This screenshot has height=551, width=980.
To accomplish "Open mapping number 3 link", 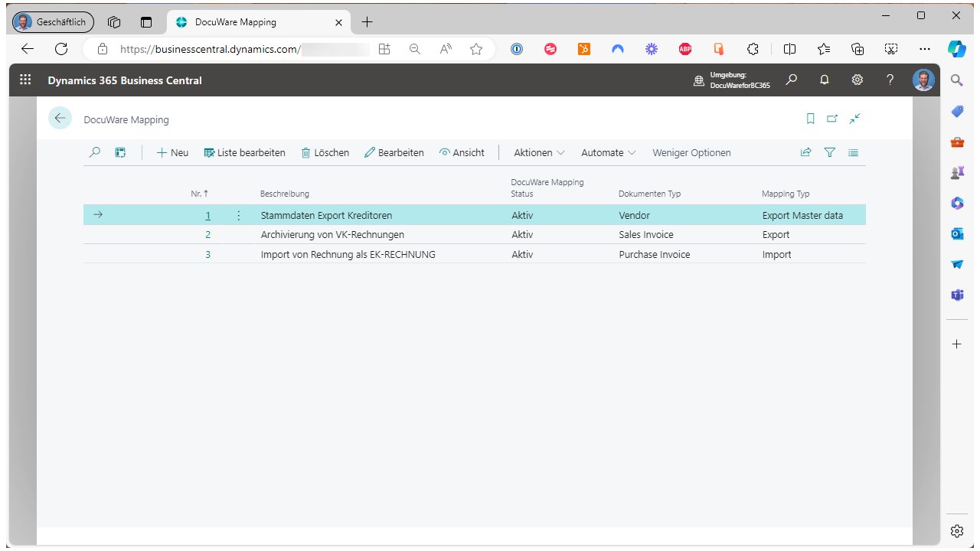I will tap(207, 254).
